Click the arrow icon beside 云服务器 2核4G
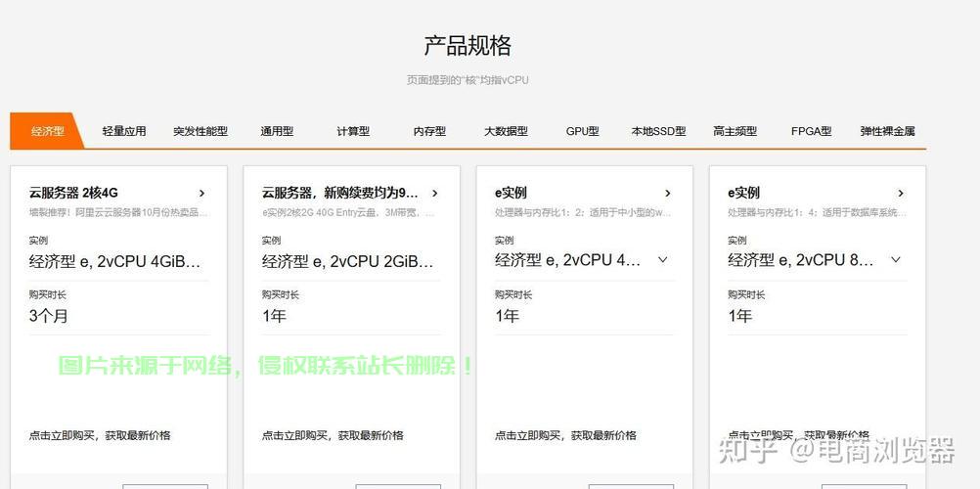Image resolution: width=980 pixels, height=489 pixels. click(x=201, y=194)
